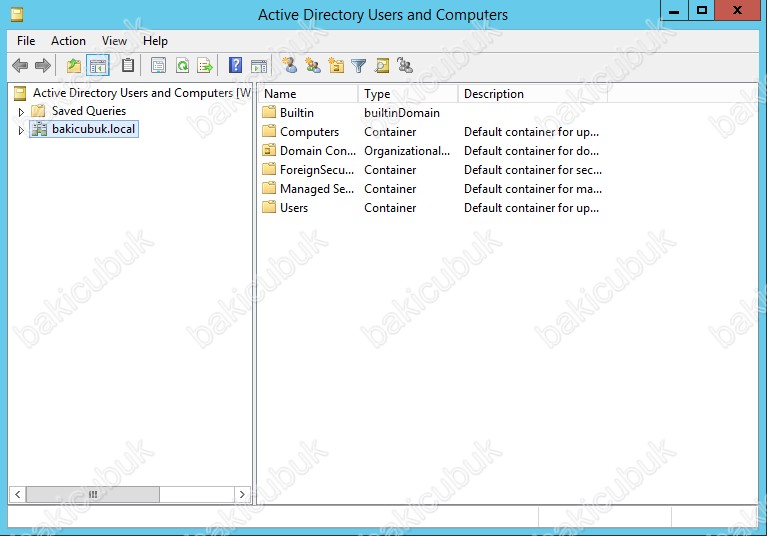Click the Export List toolbar icon

click(205, 66)
